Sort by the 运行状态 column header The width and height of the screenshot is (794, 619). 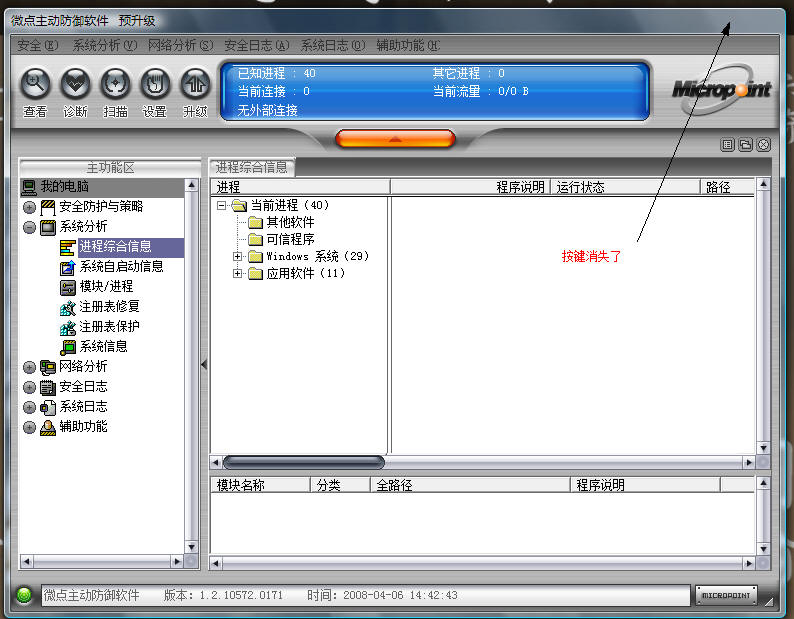[x=625, y=187]
